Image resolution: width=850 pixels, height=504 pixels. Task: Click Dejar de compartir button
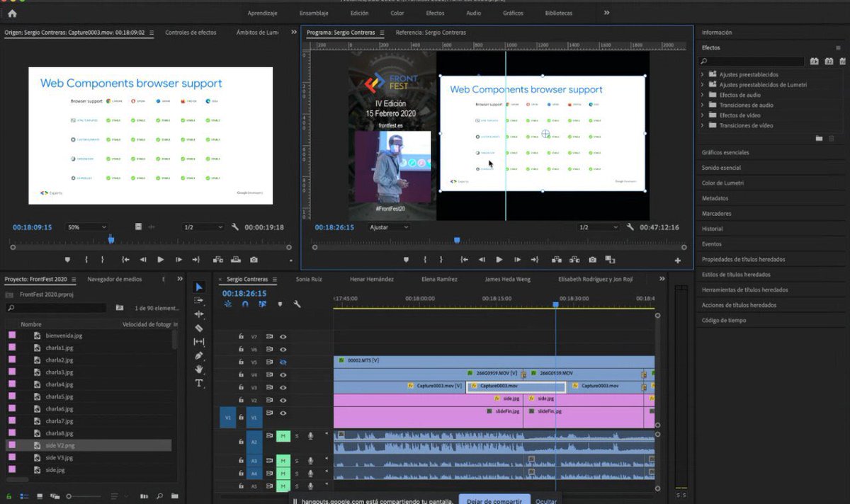tap(494, 500)
